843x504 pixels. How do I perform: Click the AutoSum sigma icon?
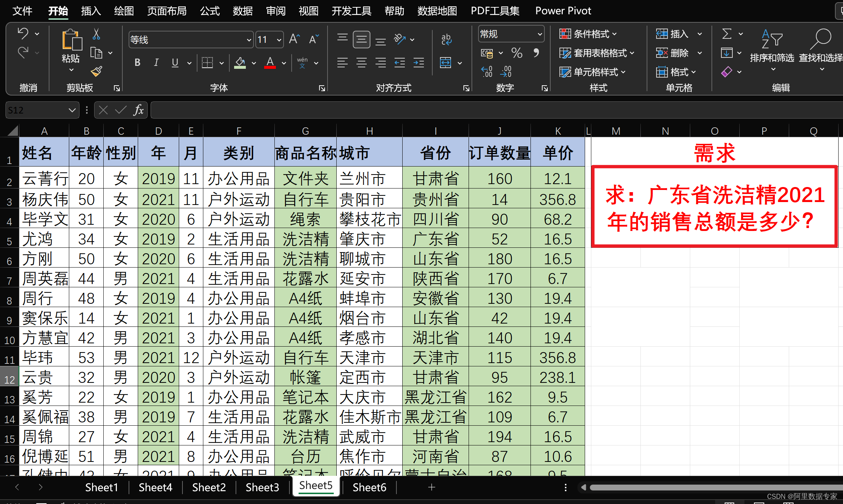727,34
